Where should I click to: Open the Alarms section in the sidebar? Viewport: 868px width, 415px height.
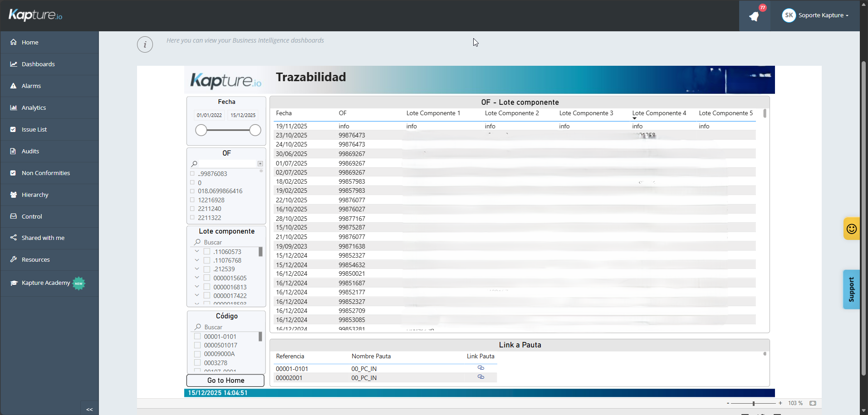click(31, 86)
